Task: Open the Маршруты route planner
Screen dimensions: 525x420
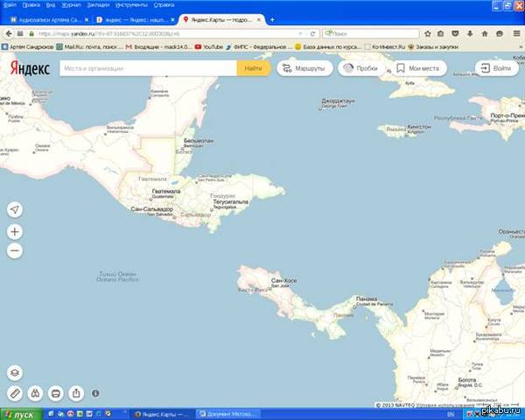Action: pos(304,67)
